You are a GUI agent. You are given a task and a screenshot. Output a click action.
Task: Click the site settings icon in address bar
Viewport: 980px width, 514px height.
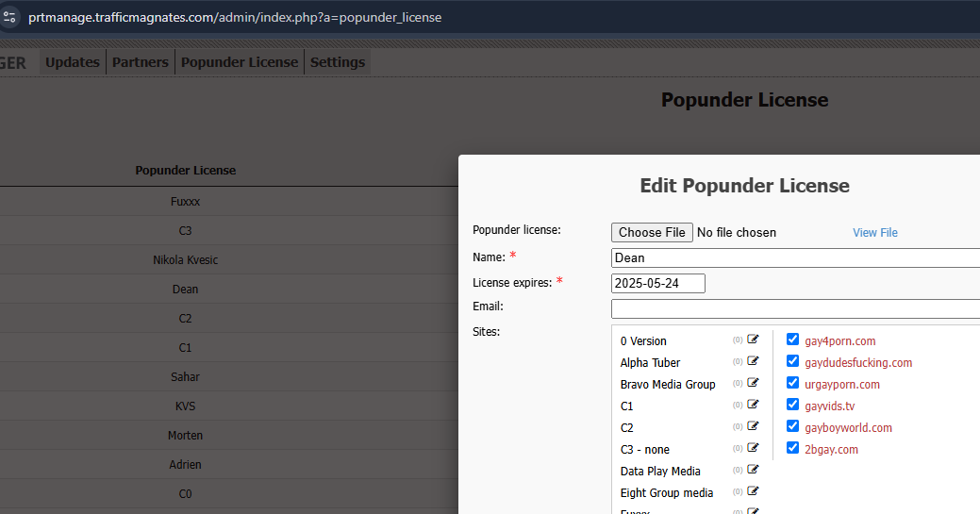pyautogui.click(x=10, y=17)
